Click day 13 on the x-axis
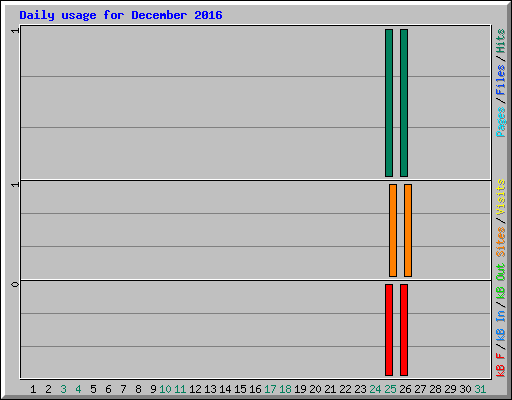Screen dimensions: 512x400 (210, 389)
